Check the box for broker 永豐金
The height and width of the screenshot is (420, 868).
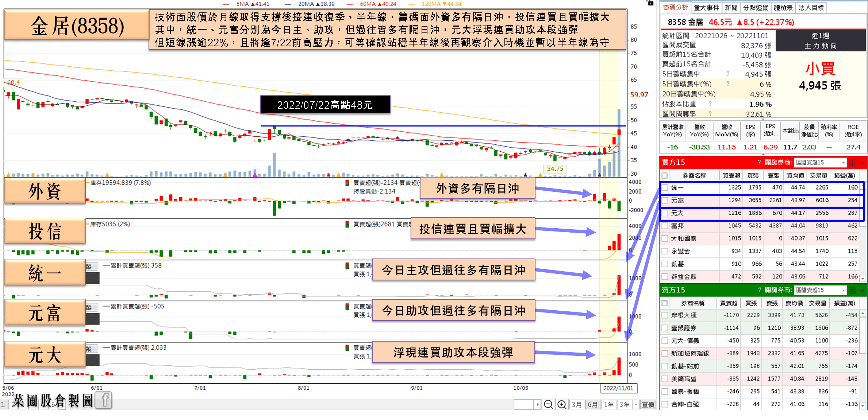click(665, 251)
